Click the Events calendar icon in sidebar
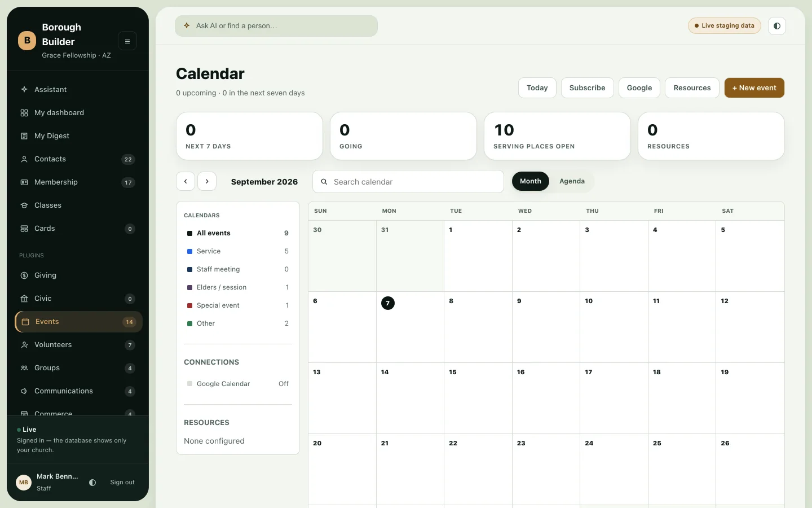This screenshot has height=508, width=812. pos(25,322)
